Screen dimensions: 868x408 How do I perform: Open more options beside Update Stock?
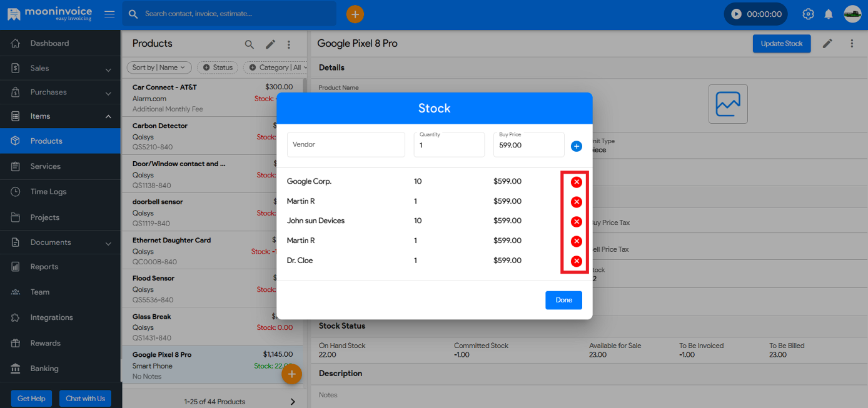[x=852, y=44]
